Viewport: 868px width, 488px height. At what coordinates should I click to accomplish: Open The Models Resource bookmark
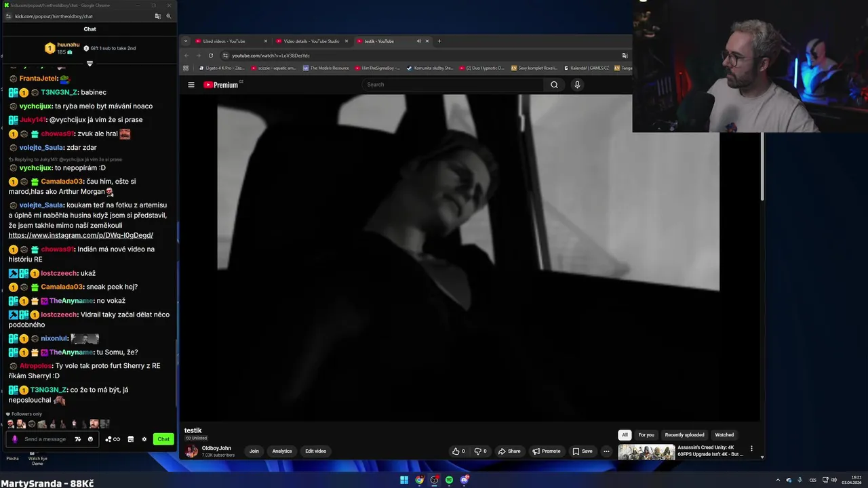[x=326, y=68]
